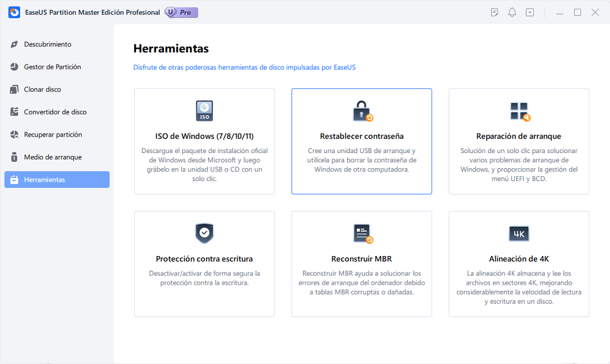Image resolution: width=610 pixels, height=364 pixels.
Task: Click the 'Reconstruir MBR ayuda a solucionar' description
Action: [x=362, y=283]
